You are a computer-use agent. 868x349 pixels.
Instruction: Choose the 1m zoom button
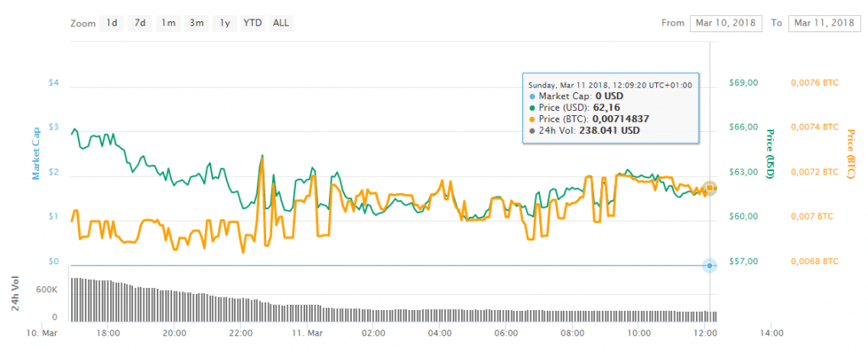pos(169,23)
